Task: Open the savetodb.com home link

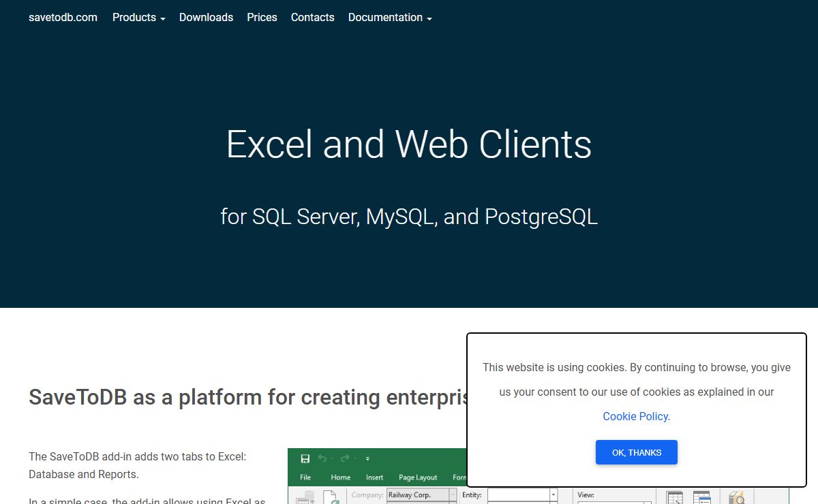Action: pyautogui.click(x=63, y=18)
